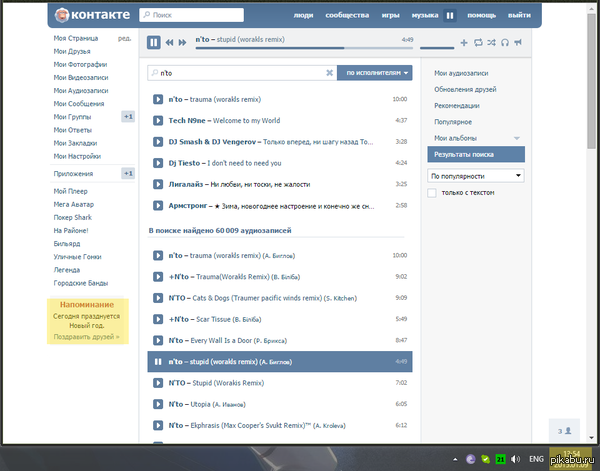Screen dimensions: 600x471
Task: Click the megaphone broadcast icon in the player
Action: tap(518, 43)
